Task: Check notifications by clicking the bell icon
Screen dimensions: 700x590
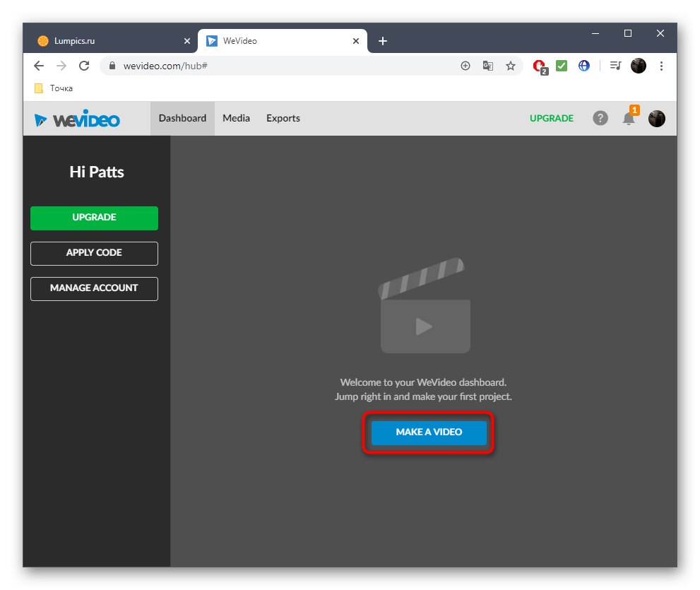Action: point(628,119)
